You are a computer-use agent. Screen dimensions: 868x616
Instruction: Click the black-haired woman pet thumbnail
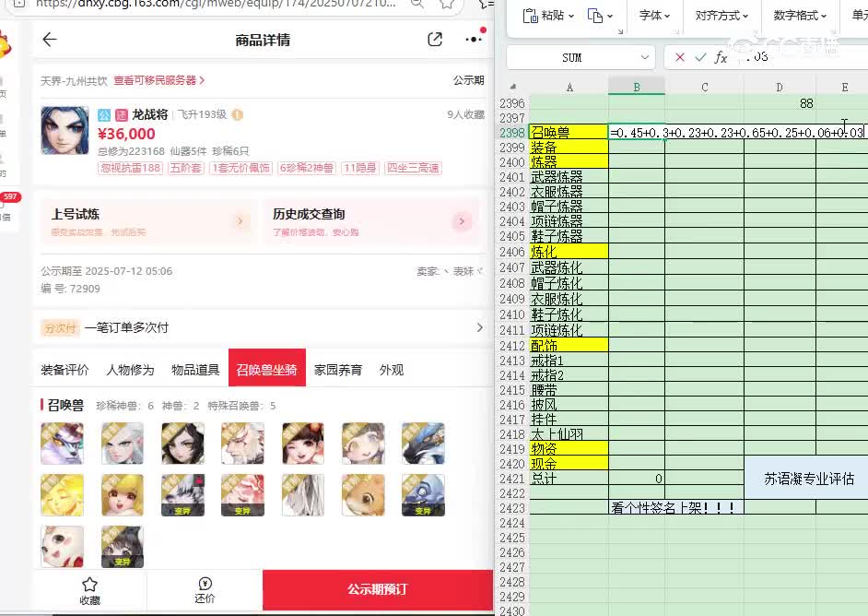point(182,444)
